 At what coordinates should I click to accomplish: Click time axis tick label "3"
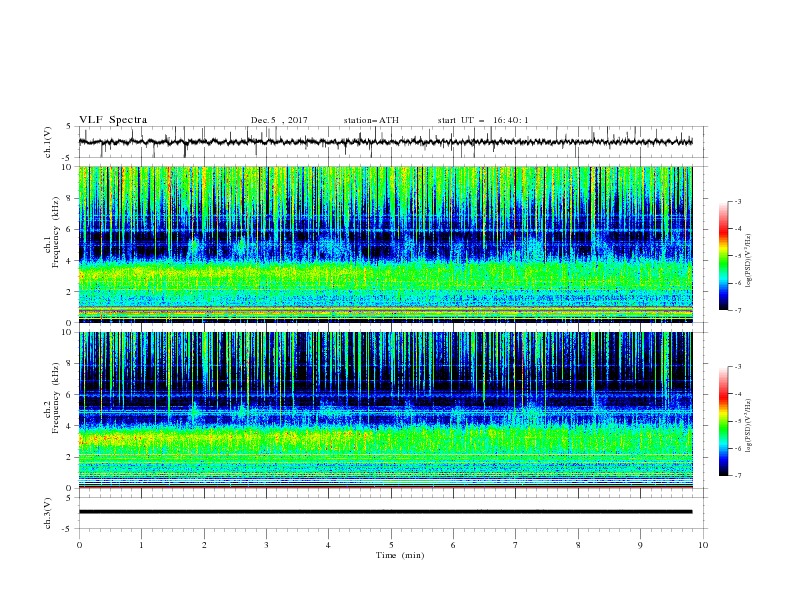tap(266, 545)
